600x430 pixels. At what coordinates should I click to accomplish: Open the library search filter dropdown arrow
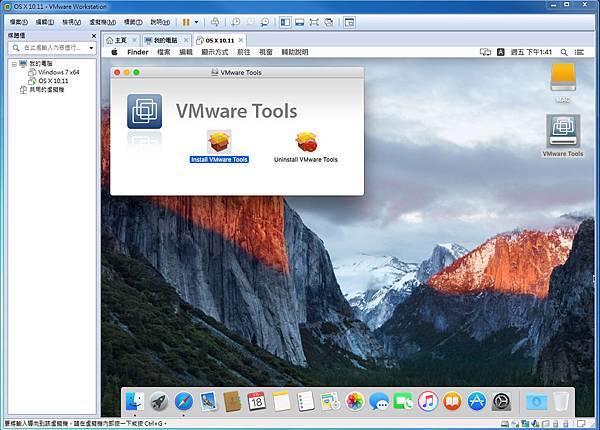tap(91, 48)
